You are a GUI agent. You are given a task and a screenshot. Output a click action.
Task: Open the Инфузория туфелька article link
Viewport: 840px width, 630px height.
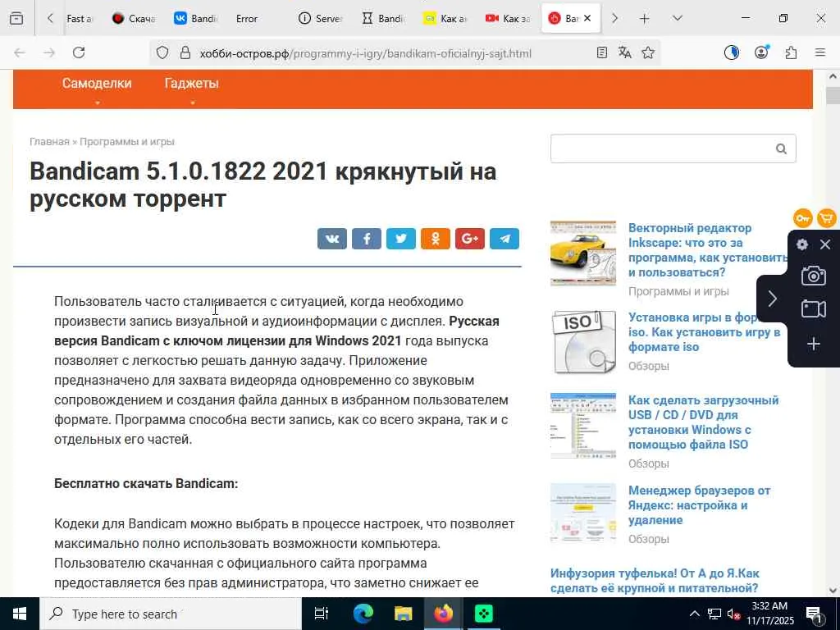(x=655, y=581)
